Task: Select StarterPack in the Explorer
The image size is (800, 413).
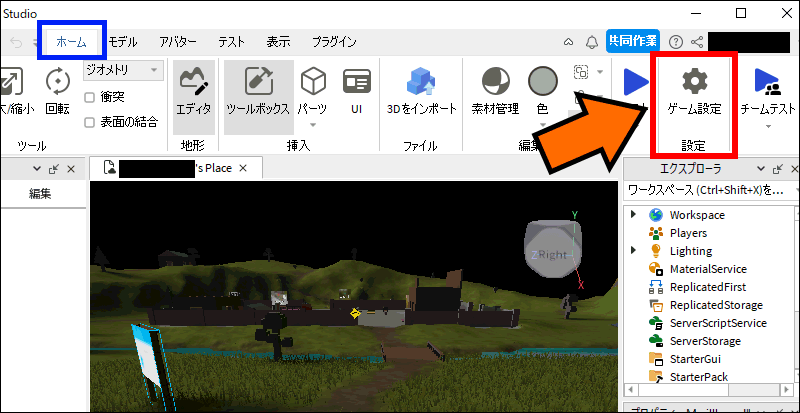Action: [698, 377]
